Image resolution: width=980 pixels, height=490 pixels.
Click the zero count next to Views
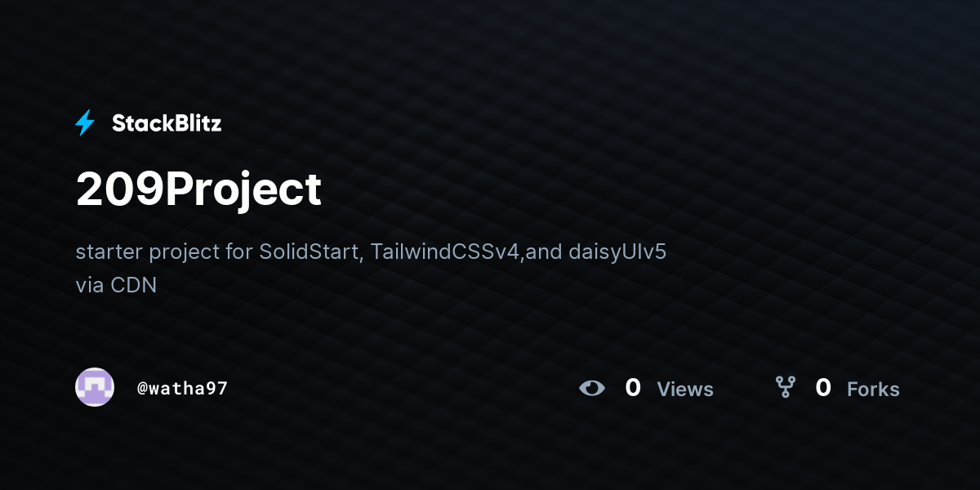click(633, 388)
